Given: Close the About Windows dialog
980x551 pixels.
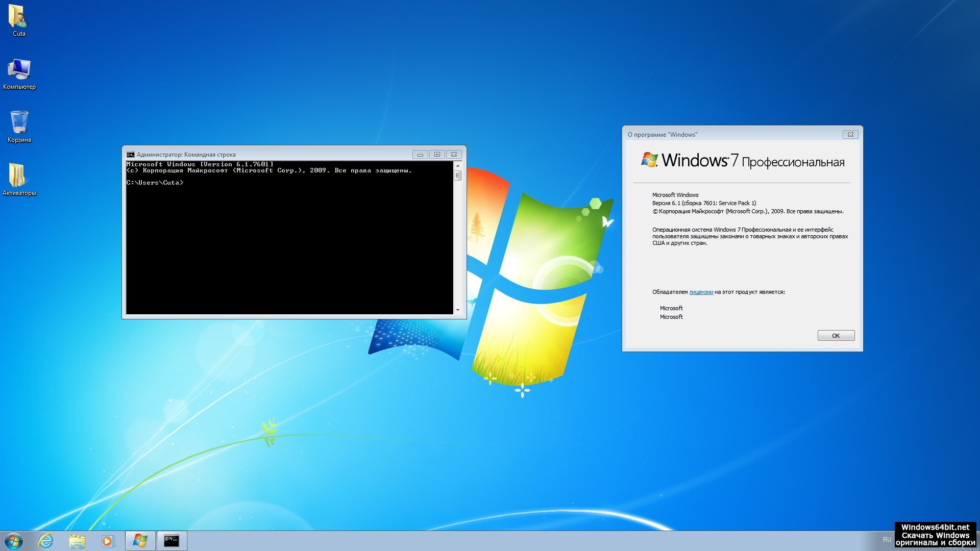Looking at the screenshot, I should [850, 135].
